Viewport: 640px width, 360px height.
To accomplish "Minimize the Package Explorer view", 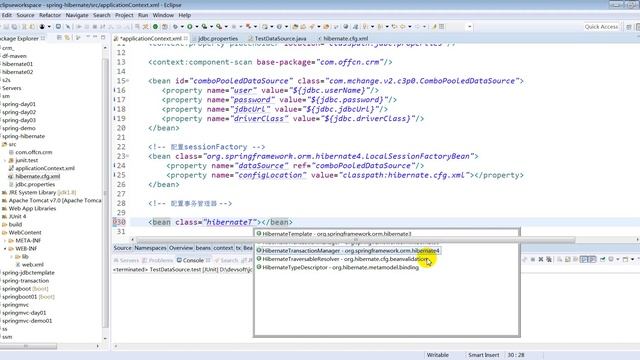I will point(95,37).
